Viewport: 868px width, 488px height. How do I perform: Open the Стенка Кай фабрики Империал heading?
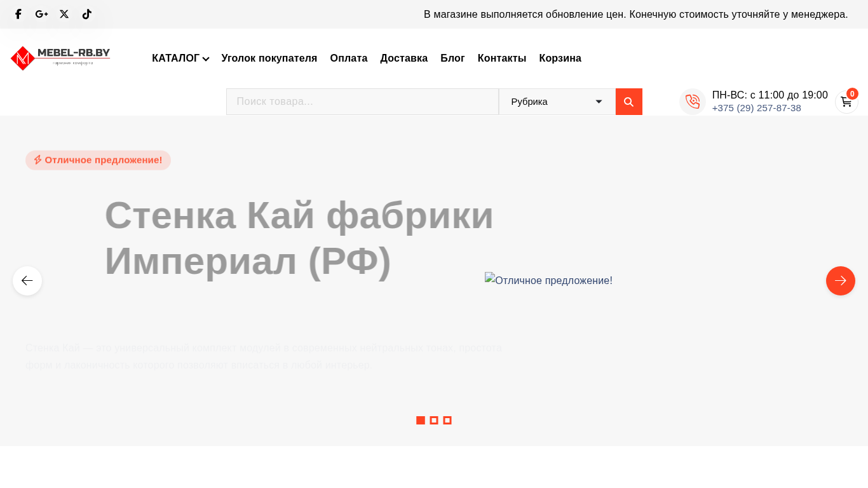[299, 238]
